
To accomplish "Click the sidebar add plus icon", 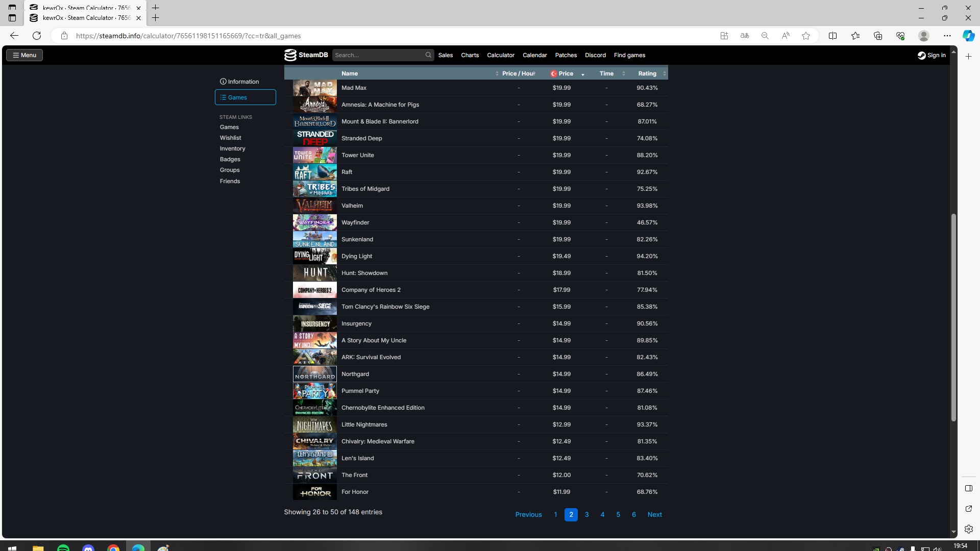I will (968, 56).
